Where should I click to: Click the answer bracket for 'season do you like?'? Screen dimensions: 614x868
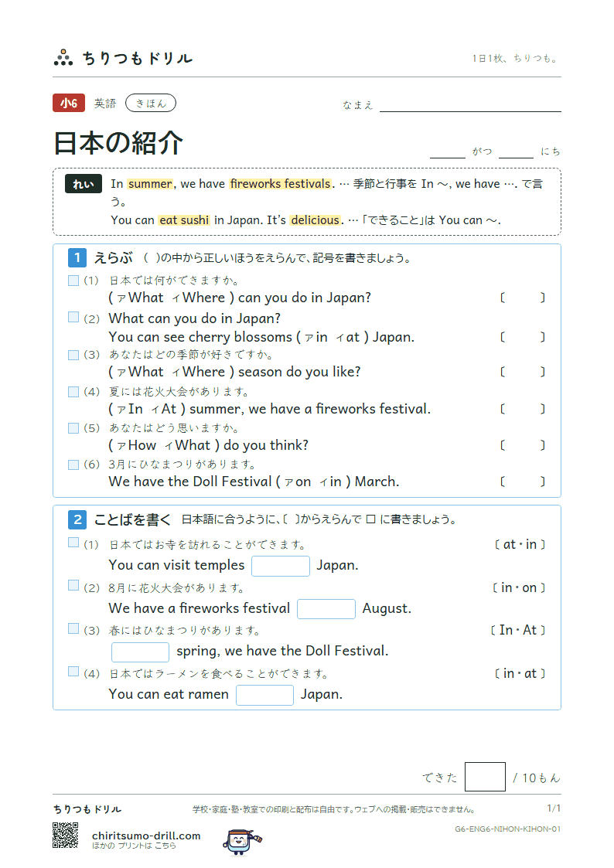point(523,372)
